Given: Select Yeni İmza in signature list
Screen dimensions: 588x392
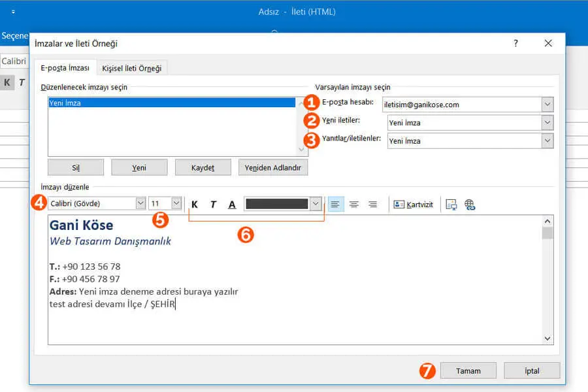Looking at the screenshot, I should click(172, 103).
